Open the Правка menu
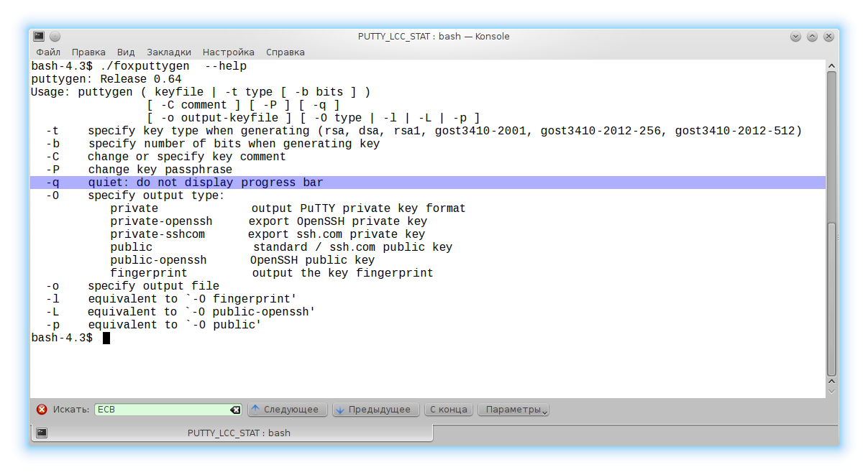Viewport: 868px width, 475px height. coord(88,52)
